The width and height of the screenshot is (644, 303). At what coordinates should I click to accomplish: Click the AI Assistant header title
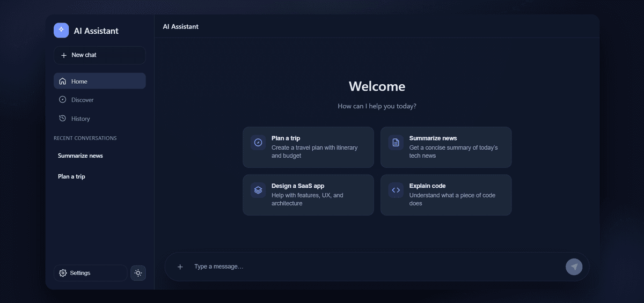click(181, 27)
